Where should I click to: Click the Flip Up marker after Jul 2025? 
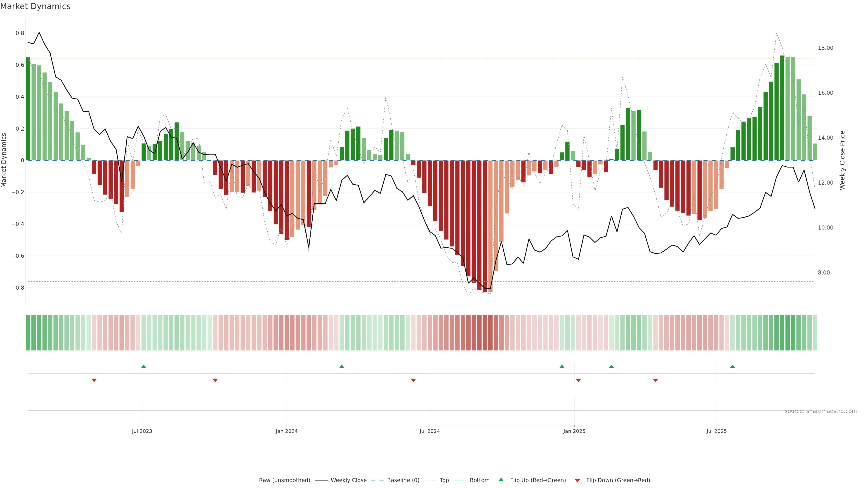pyautogui.click(x=733, y=366)
